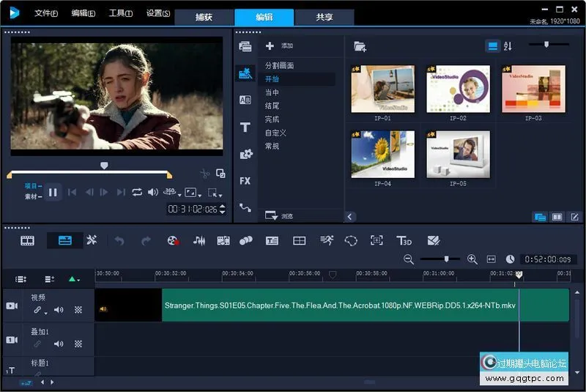Mute the 叠加1 overlay track
The image size is (586, 392).
59,344
